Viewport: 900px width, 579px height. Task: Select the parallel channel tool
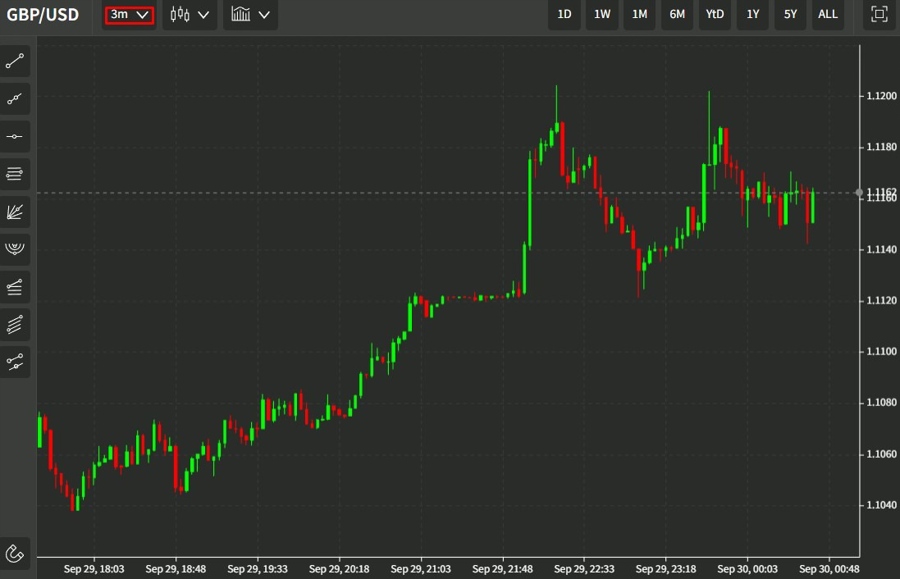[15, 324]
